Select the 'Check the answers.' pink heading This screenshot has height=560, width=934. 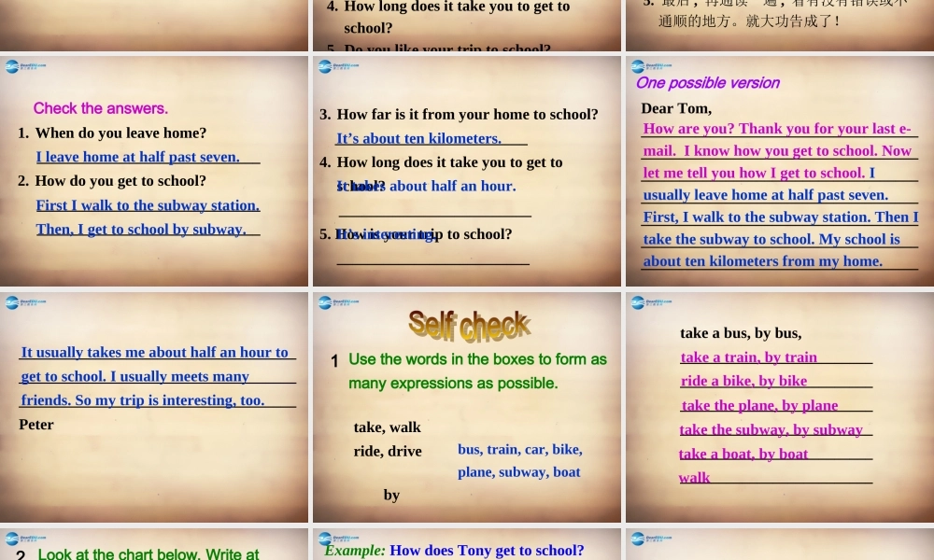(x=101, y=108)
